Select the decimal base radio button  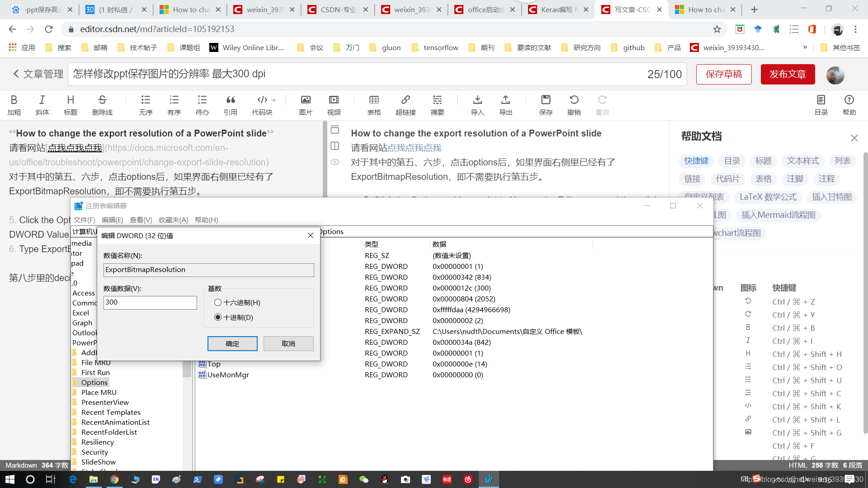217,317
